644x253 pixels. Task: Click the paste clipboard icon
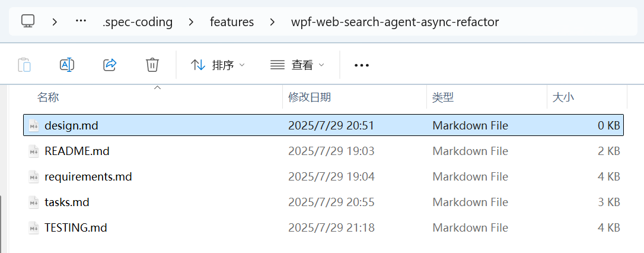24,65
